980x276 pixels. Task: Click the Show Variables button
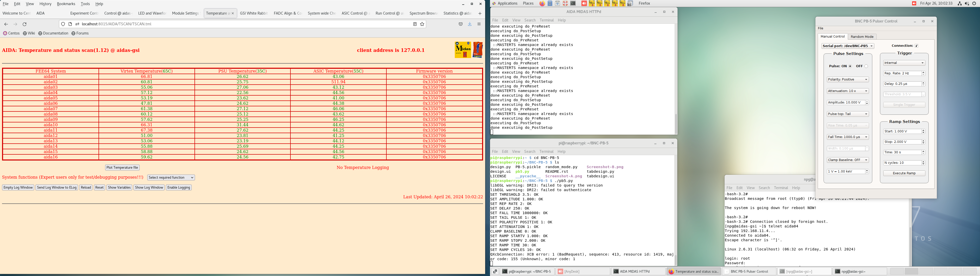pyautogui.click(x=119, y=188)
